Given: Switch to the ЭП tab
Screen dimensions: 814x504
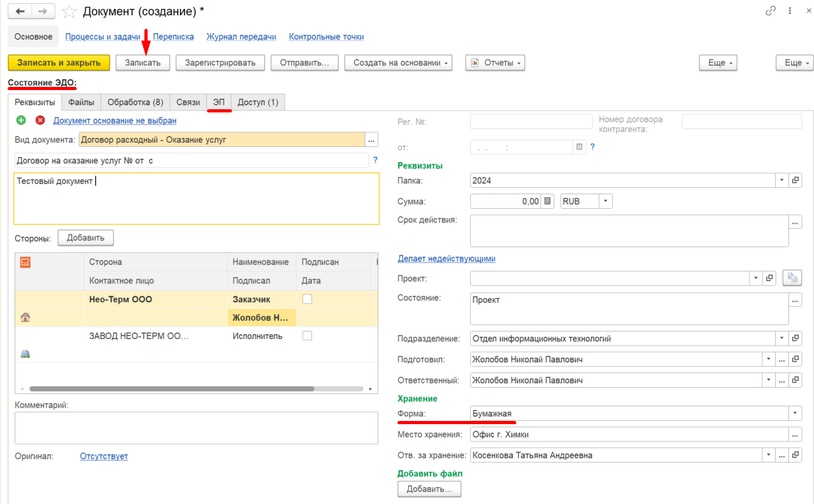Looking at the screenshot, I should click(x=219, y=102).
